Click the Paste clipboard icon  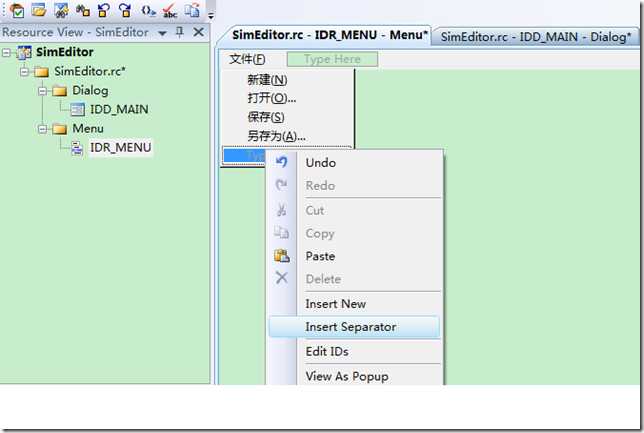click(282, 256)
